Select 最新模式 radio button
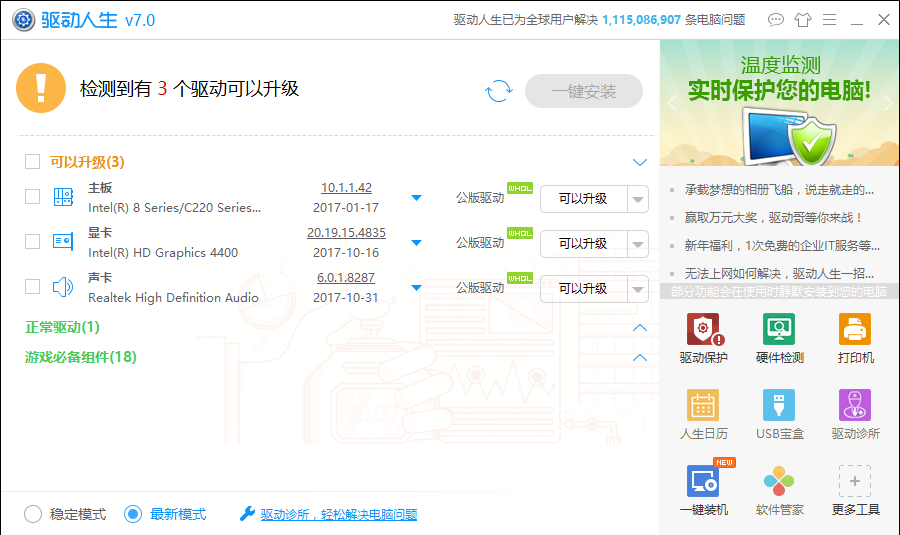900x535 pixels. pyautogui.click(x=133, y=514)
